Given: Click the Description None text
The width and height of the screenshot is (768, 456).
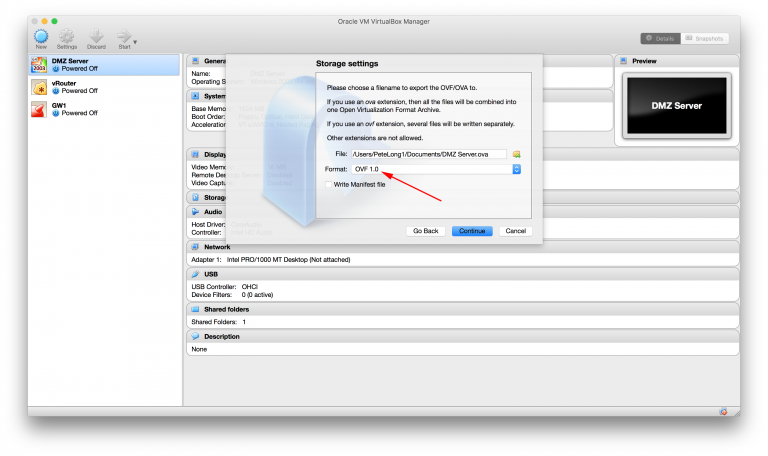Looking at the screenshot, I should (x=199, y=349).
